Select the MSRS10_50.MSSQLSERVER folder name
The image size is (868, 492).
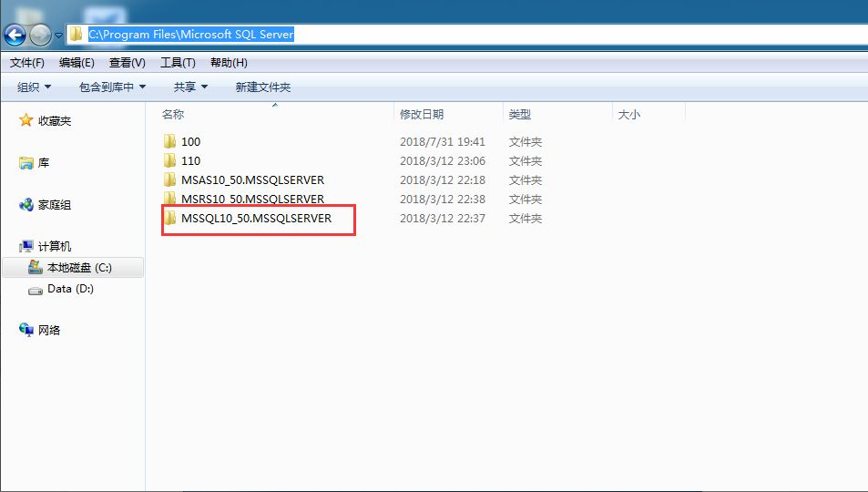pos(252,199)
